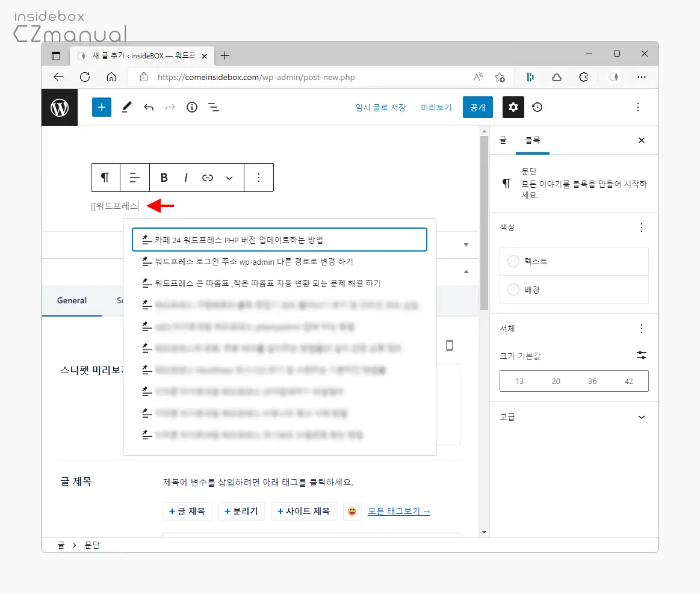Open block options three dots
The height and width of the screenshot is (594, 700).
259,178
